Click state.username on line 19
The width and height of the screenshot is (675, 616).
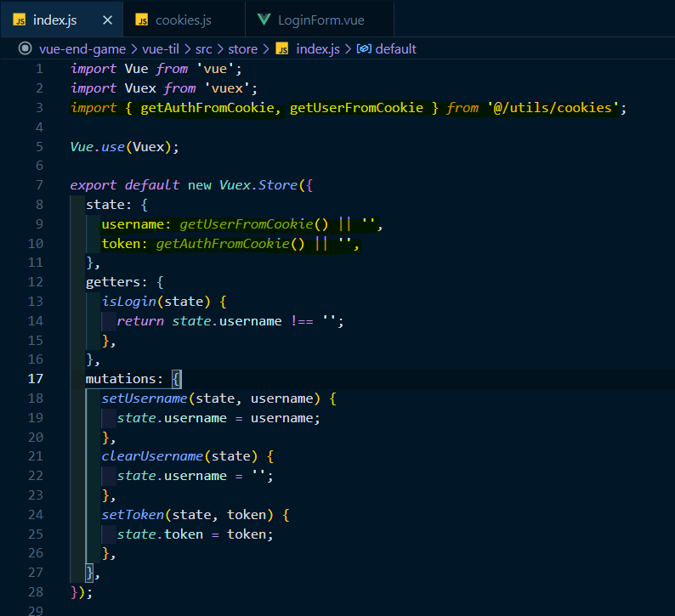coord(172,418)
